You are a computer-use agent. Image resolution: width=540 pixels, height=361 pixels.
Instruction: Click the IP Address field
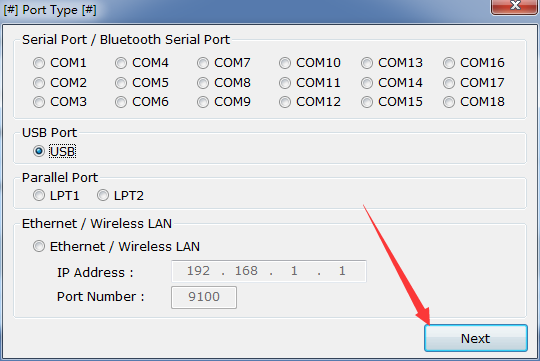click(269, 271)
